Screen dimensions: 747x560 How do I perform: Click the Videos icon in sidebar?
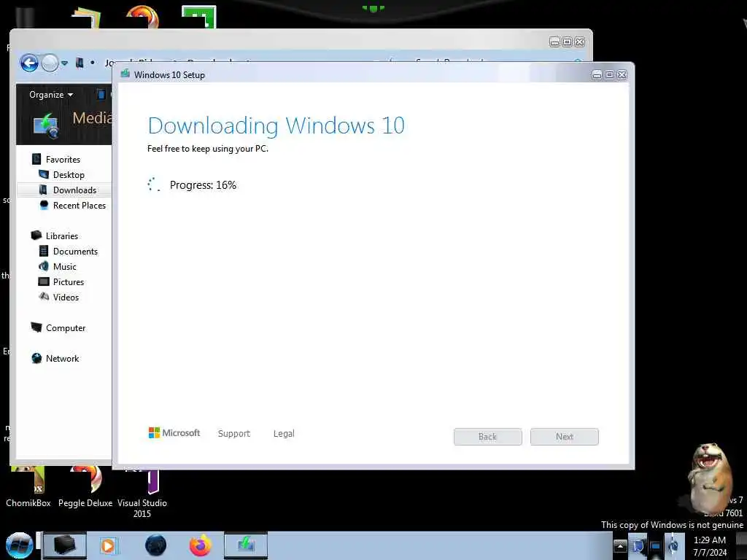pyautogui.click(x=44, y=297)
